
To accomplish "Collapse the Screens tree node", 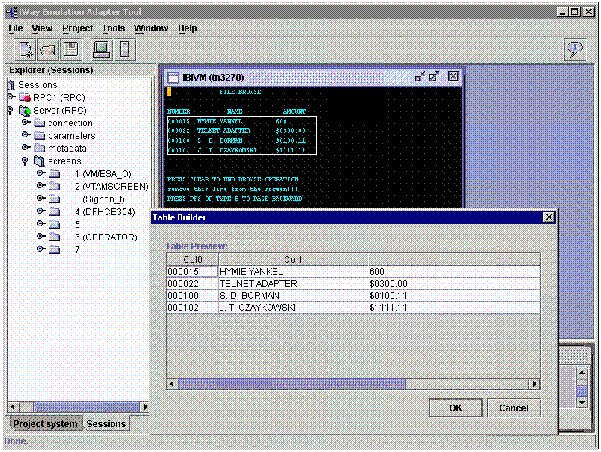I will pos(25,161).
